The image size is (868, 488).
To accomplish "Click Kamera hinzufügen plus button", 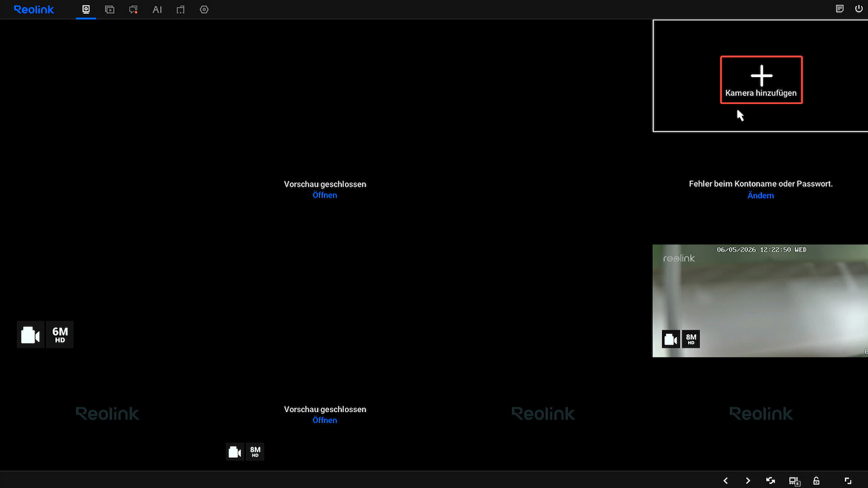I will click(761, 80).
